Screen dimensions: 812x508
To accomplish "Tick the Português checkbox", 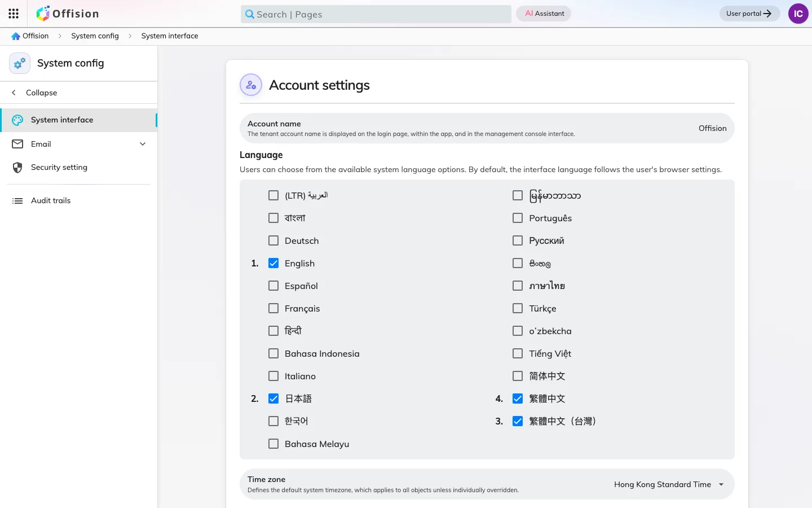I will (518, 218).
